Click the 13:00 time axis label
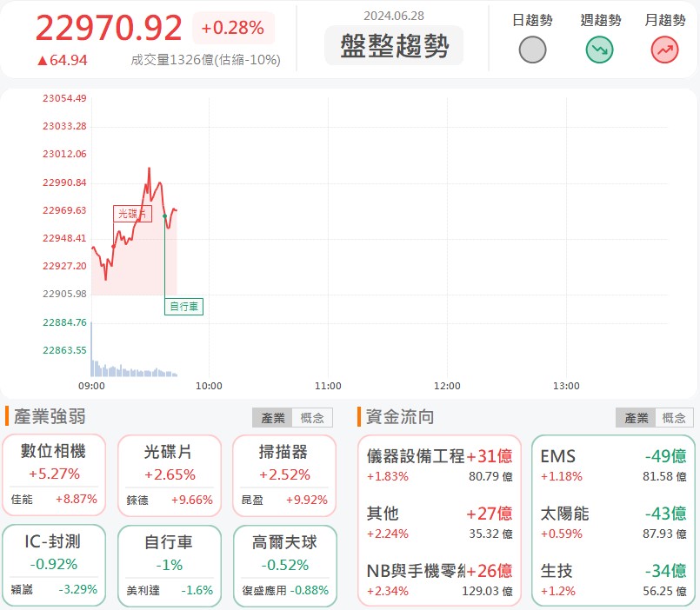Viewport: 700px width, 610px height. pos(566,386)
